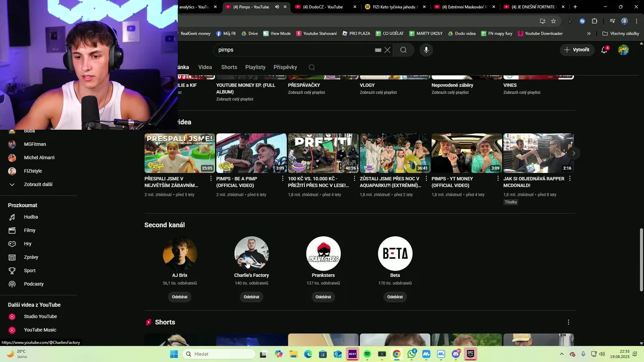Switch to the JE DNEŠNÍ FORTNITE browser tab
644x362 pixels.
[534, 7]
